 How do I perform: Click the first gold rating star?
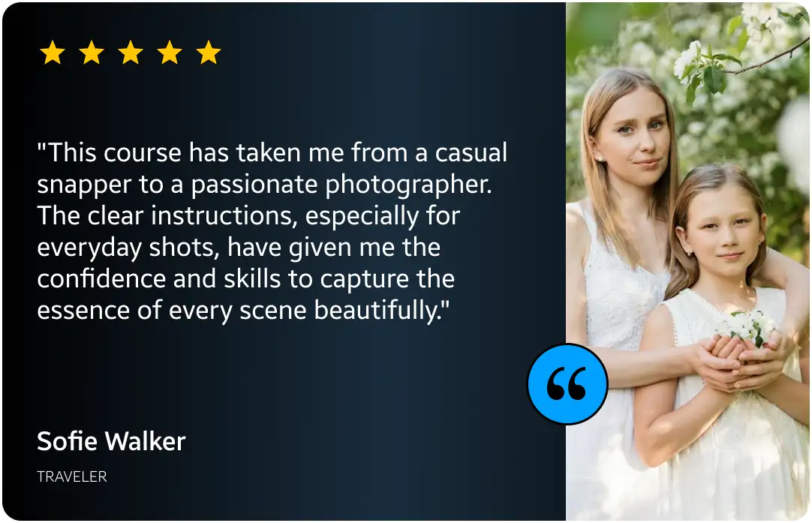point(53,53)
